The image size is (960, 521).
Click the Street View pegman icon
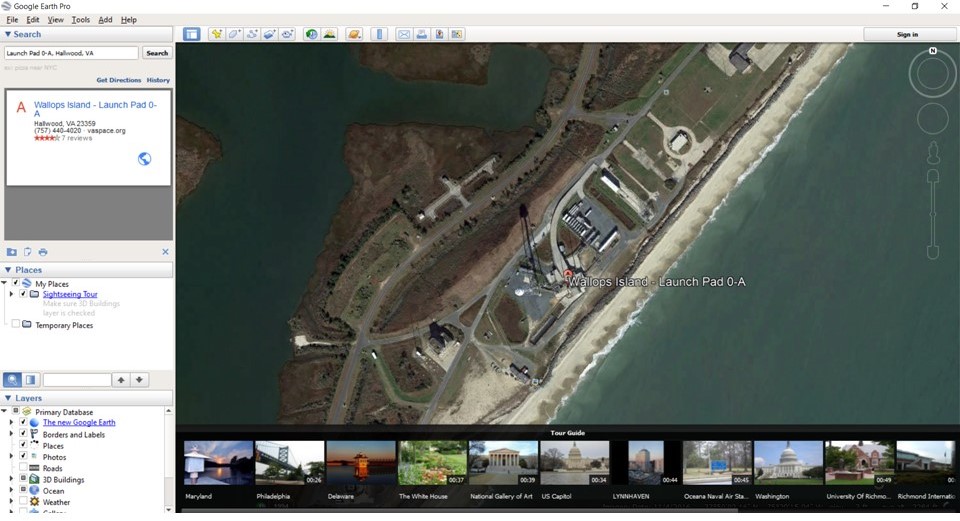tap(933, 153)
